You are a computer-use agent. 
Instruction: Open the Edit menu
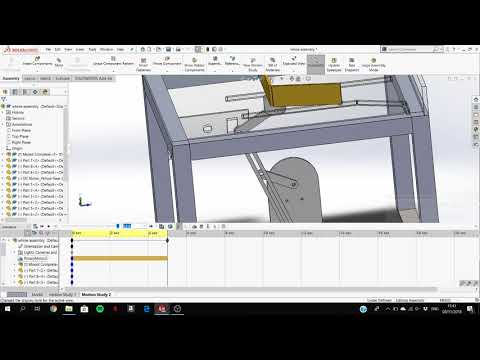[x=58, y=49]
